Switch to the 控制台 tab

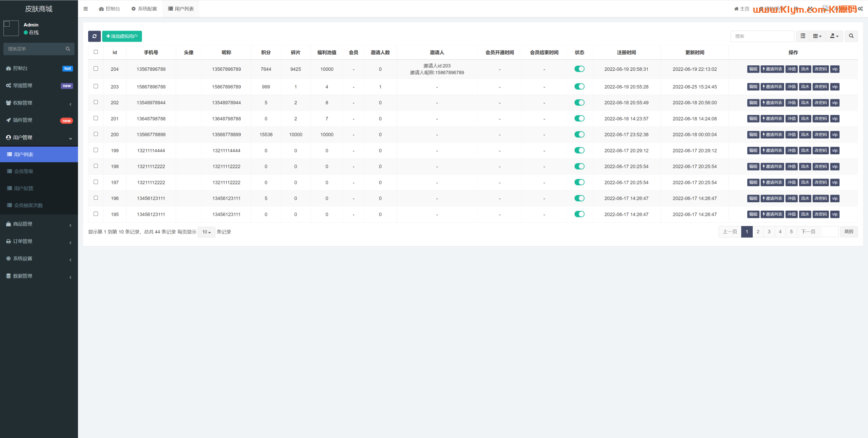click(x=109, y=8)
